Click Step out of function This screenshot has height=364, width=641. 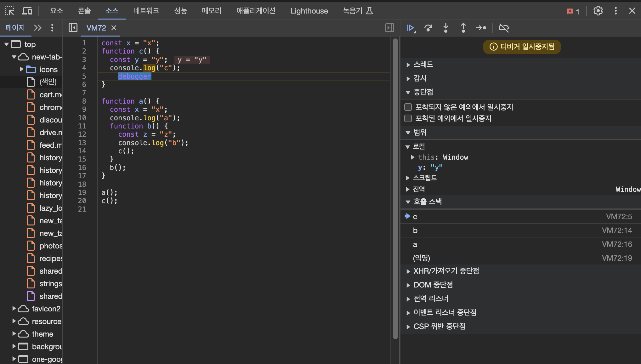[x=463, y=28]
